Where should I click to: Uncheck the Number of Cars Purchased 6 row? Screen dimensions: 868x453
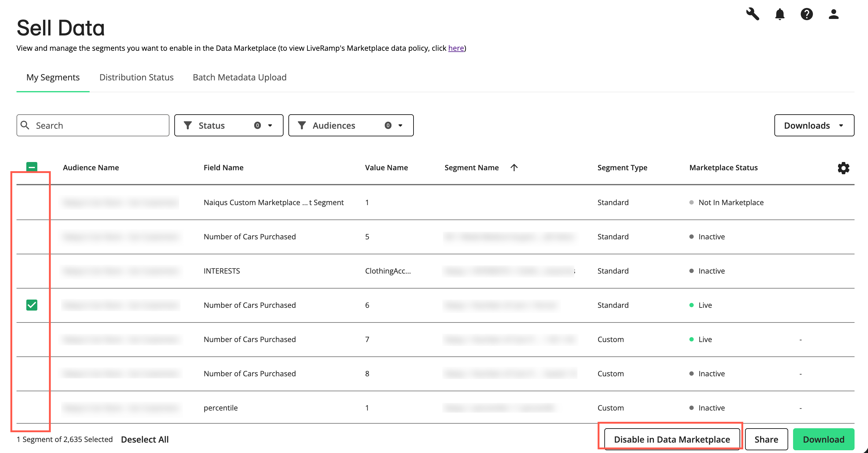click(32, 305)
